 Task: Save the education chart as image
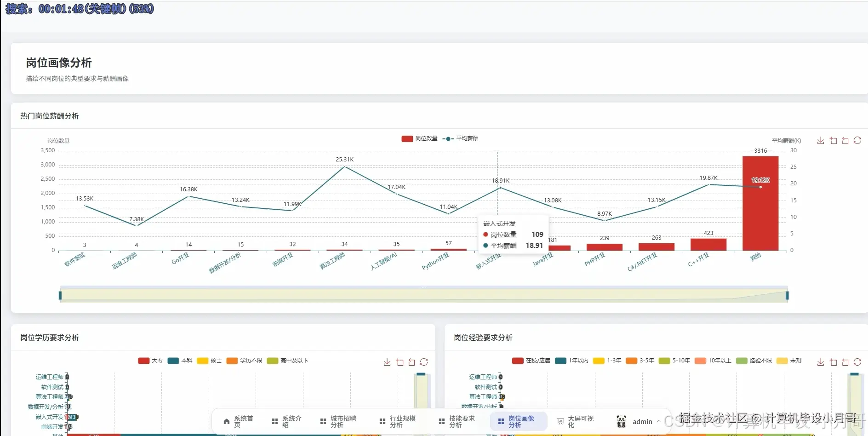(387, 362)
